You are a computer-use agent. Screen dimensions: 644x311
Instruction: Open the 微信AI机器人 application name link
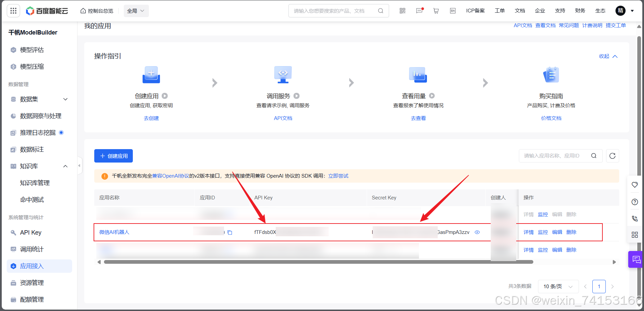114,232
